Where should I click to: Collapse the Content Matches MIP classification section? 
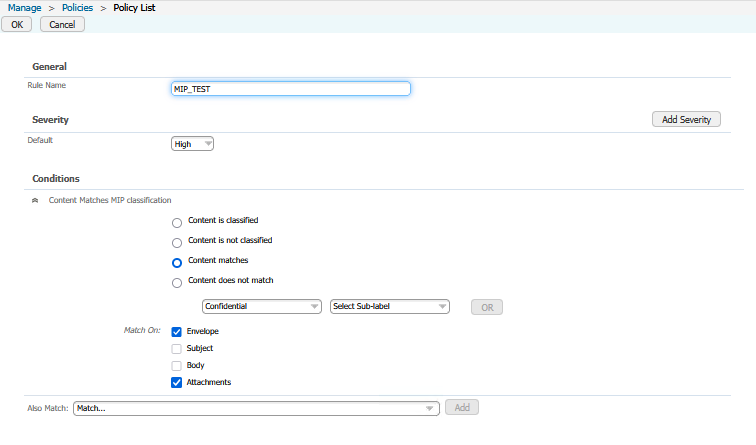tap(36, 200)
